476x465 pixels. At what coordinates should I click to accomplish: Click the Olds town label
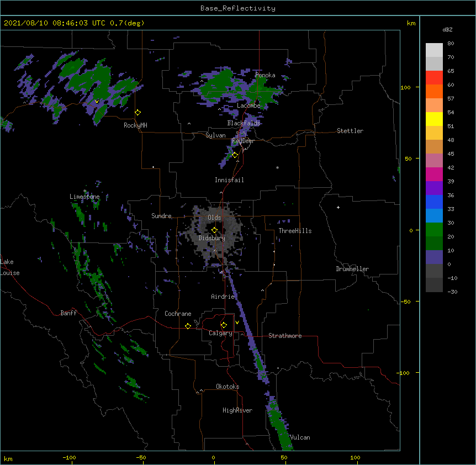(214, 218)
